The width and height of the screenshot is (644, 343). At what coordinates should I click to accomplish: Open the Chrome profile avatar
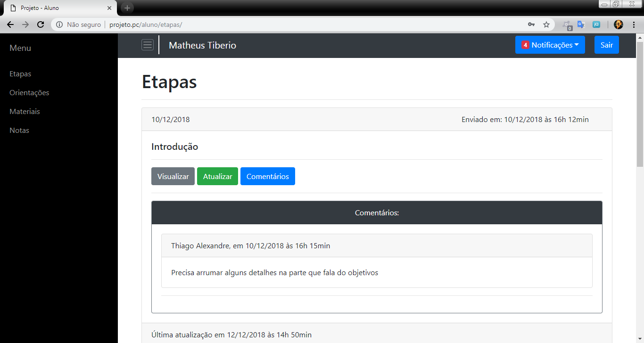tap(619, 24)
